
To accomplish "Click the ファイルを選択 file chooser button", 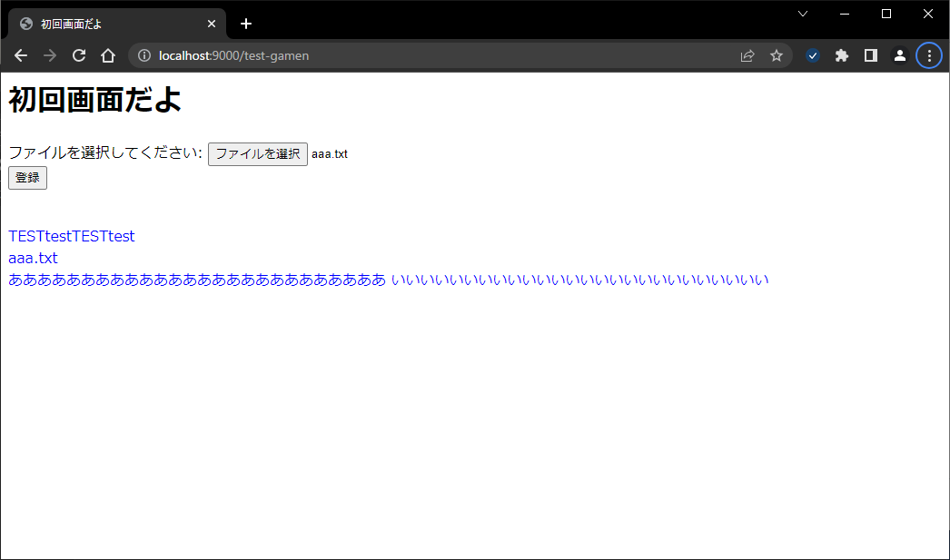I will tap(258, 153).
